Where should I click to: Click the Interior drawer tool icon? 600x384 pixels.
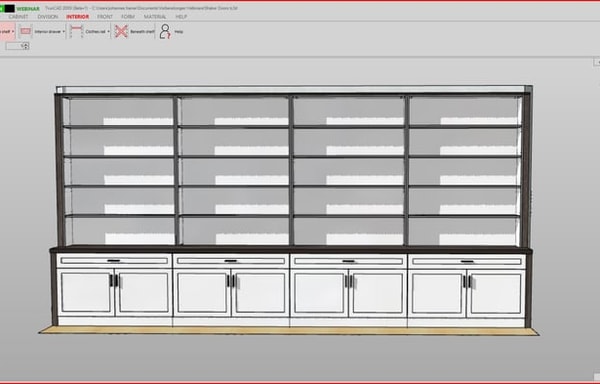click(26, 31)
